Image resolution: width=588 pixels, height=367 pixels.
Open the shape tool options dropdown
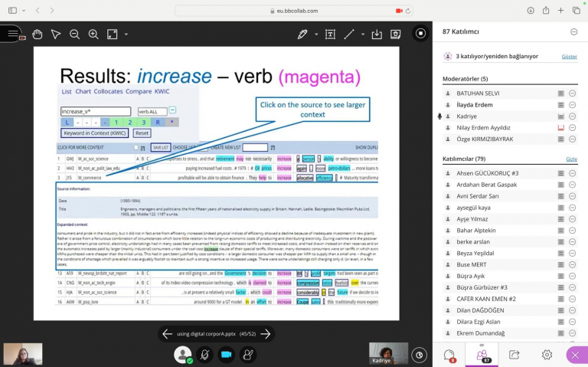(x=363, y=34)
